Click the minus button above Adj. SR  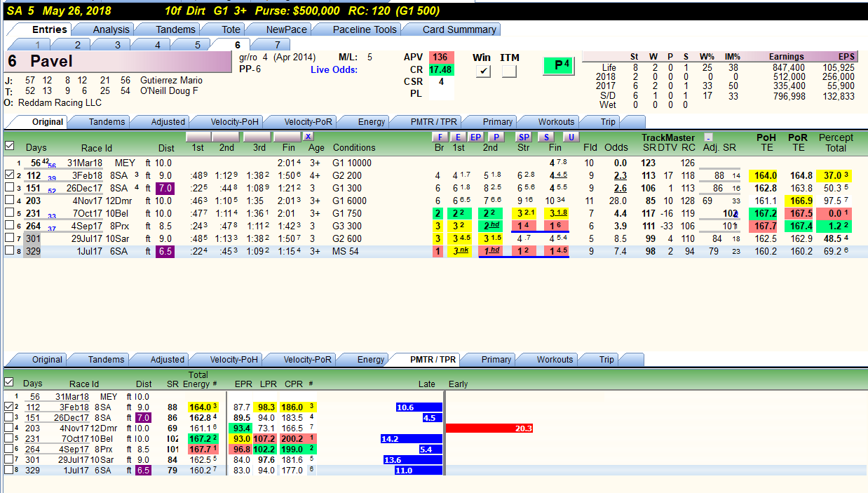coord(709,137)
